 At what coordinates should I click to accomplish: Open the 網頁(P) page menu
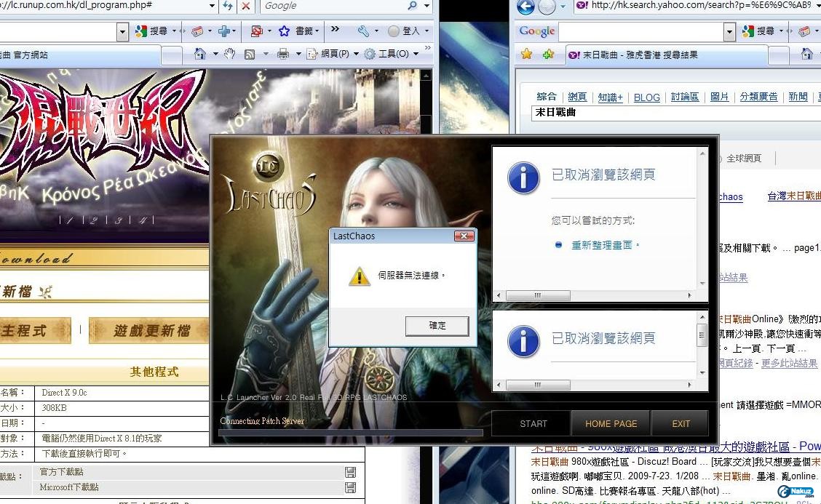[333, 53]
